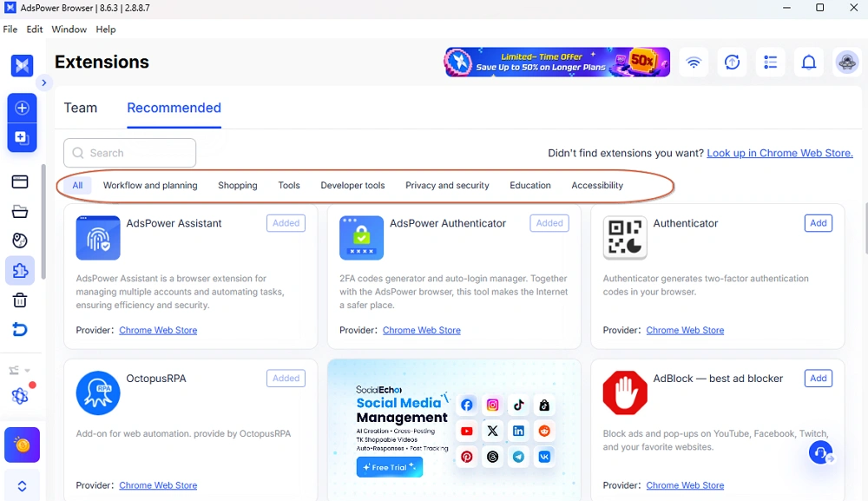Open the trash bin icon in sidebar

pyautogui.click(x=20, y=300)
